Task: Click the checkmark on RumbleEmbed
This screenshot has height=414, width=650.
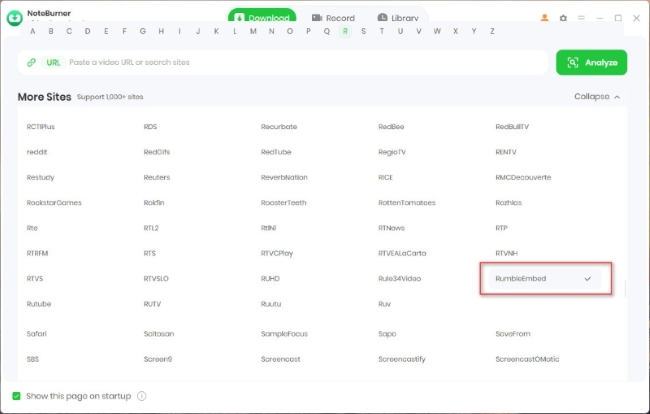Action: pos(587,279)
